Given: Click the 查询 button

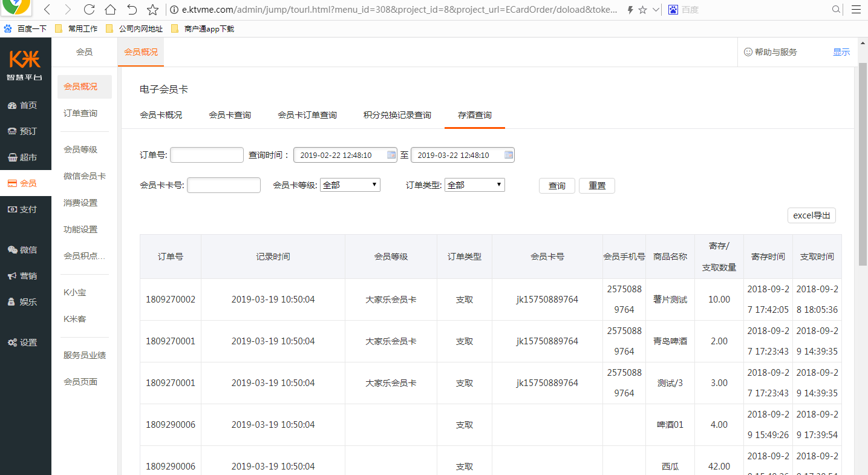Looking at the screenshot, I should point(557,186).
